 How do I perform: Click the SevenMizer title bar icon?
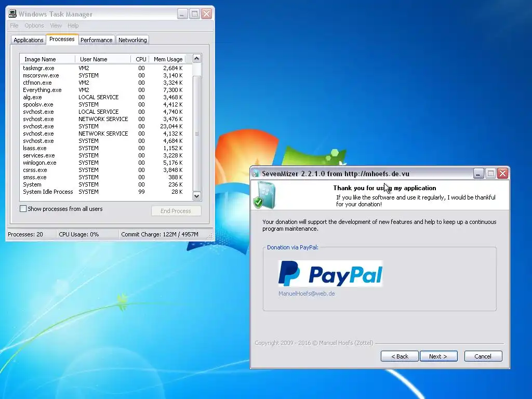(x=256, y=174)
